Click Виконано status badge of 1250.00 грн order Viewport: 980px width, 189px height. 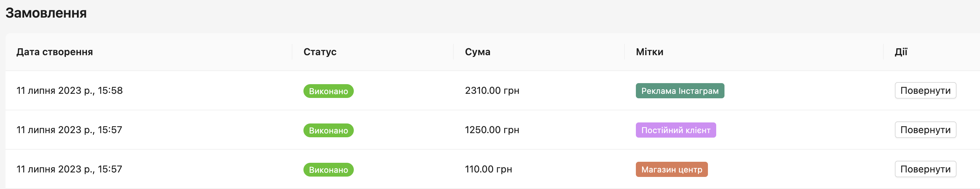pos(328,130)
